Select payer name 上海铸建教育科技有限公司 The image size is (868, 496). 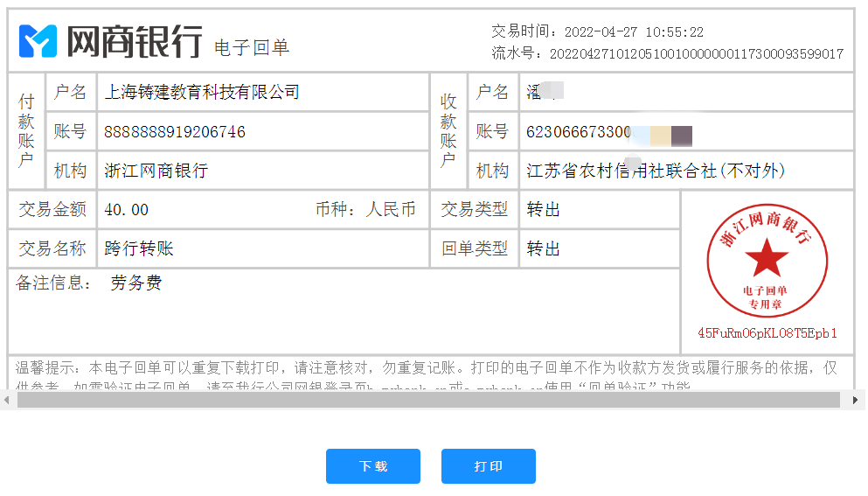202,92
